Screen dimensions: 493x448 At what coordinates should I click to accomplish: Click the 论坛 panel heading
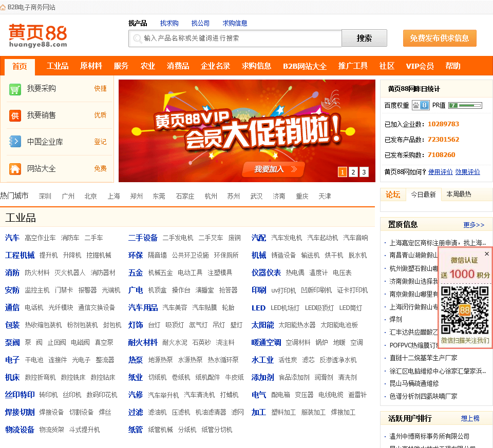point(393,195)
